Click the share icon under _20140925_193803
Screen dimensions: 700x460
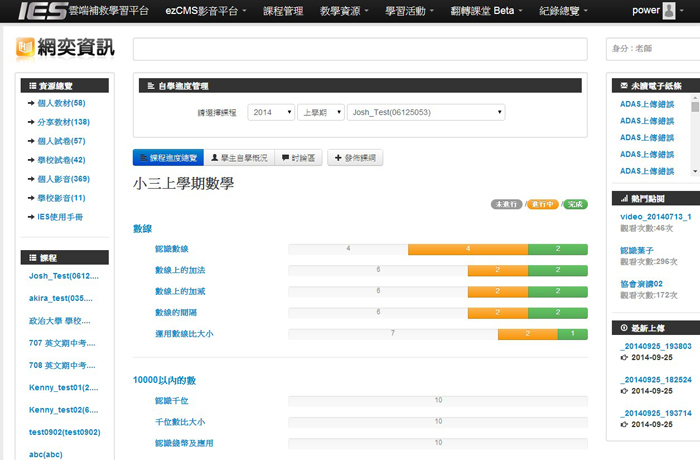(x=624, y=357)
